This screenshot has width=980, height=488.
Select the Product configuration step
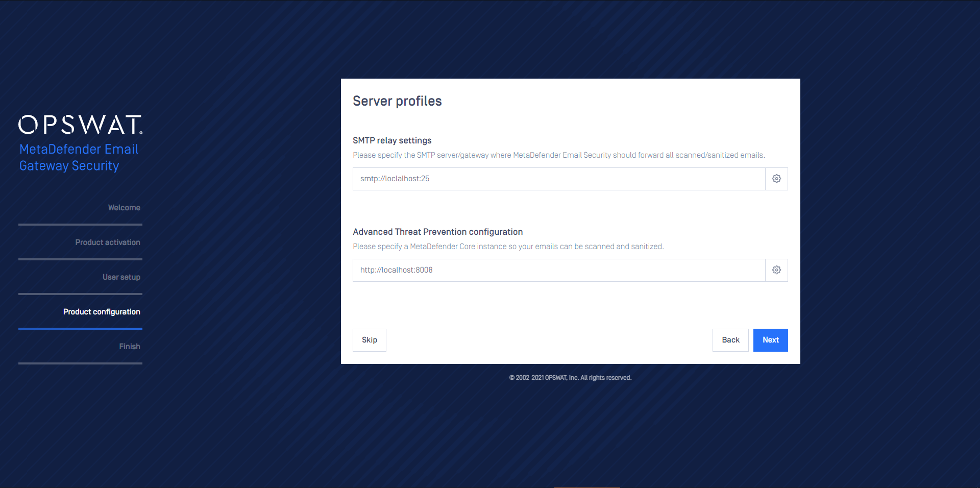click(102, 312)
